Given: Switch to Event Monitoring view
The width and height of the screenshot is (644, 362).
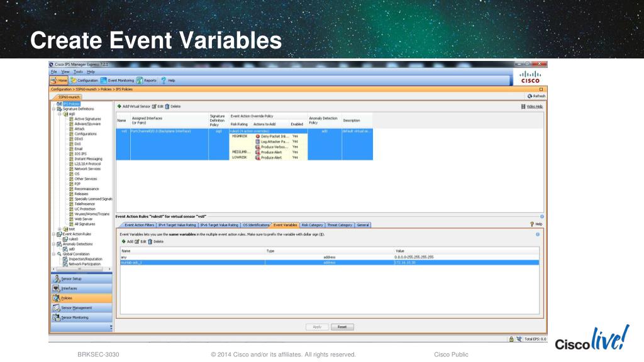Looking at the screenshot, I should pos(118,80).
